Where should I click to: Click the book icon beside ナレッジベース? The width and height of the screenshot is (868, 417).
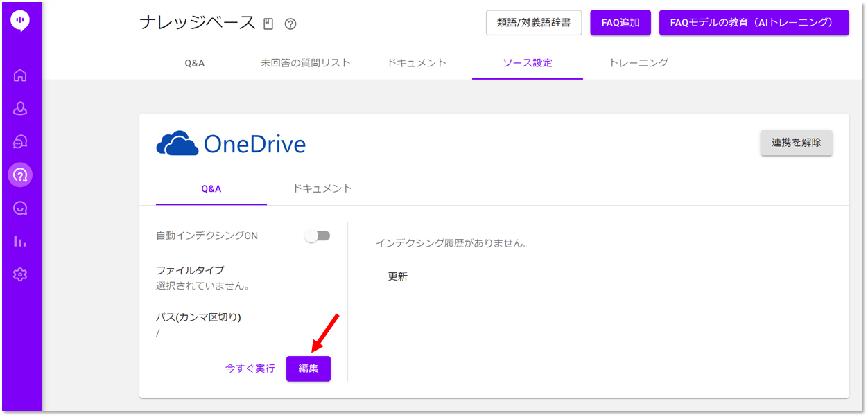[268, 24]
